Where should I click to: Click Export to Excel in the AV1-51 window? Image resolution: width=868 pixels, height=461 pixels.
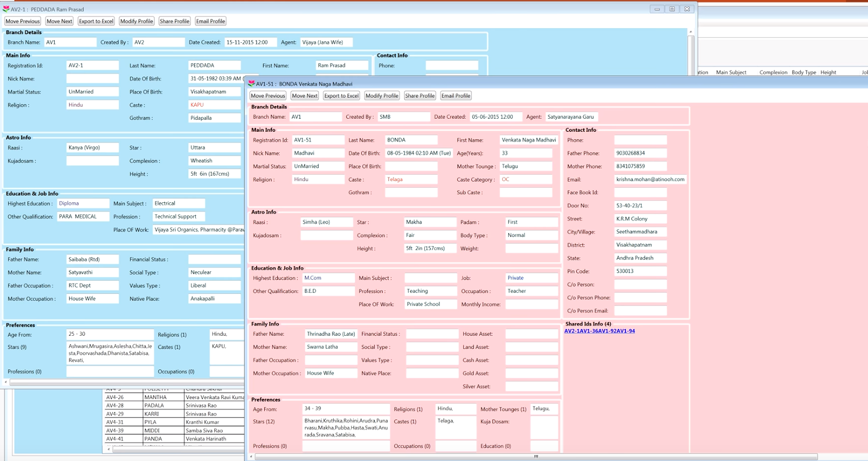coord(341,95)
